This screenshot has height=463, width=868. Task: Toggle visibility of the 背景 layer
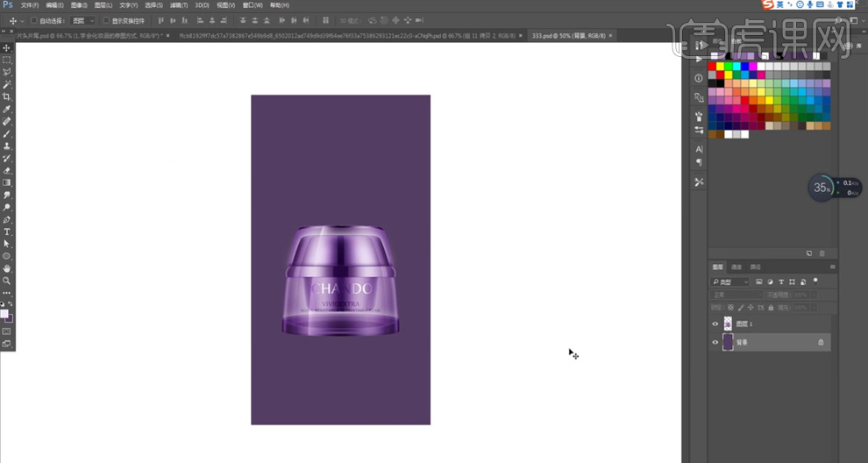[715, 342]
